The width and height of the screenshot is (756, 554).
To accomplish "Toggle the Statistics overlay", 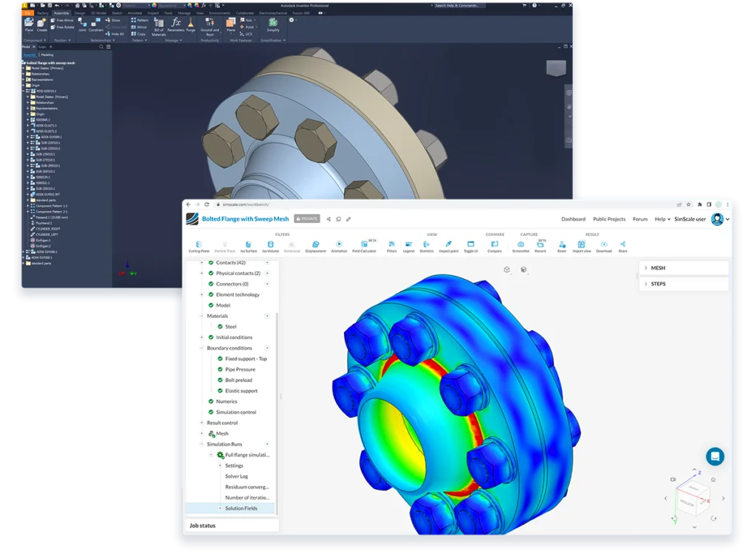I will (x=426, y=245).
